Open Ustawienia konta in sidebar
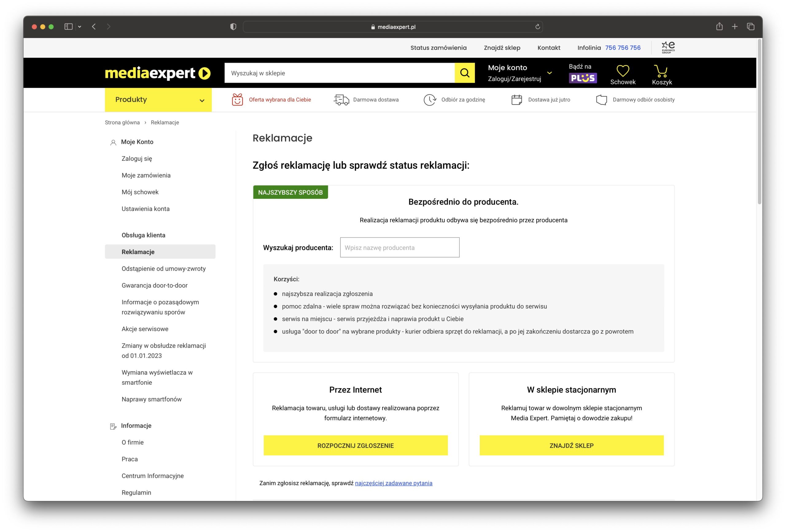 pos(146,209)
